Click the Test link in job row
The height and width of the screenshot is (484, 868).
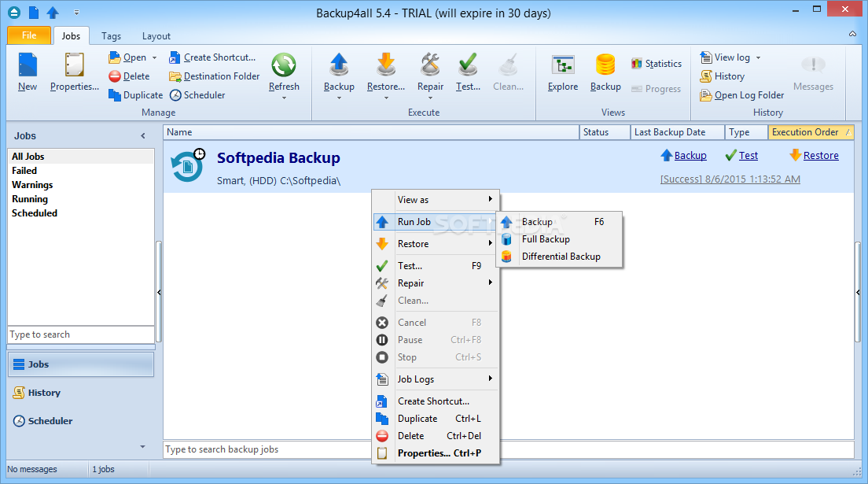click(748, 156)
